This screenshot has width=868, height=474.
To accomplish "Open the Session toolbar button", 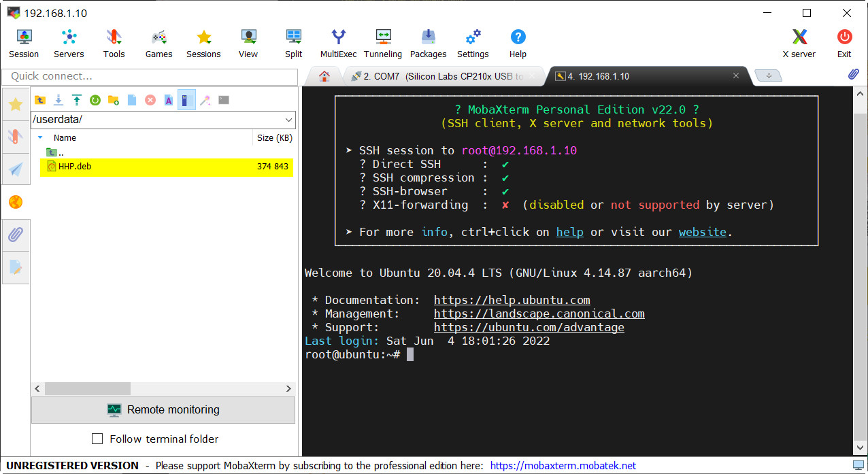I will coord(24,44).
